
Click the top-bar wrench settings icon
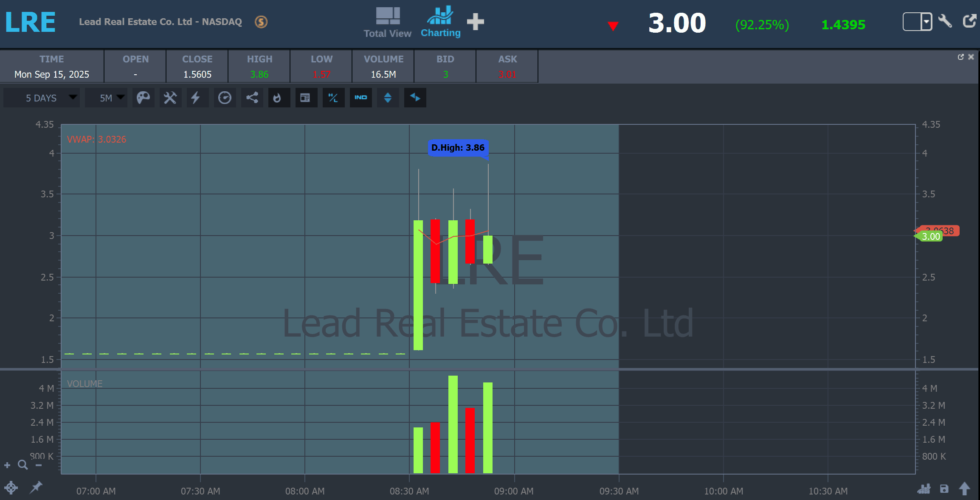945,21
